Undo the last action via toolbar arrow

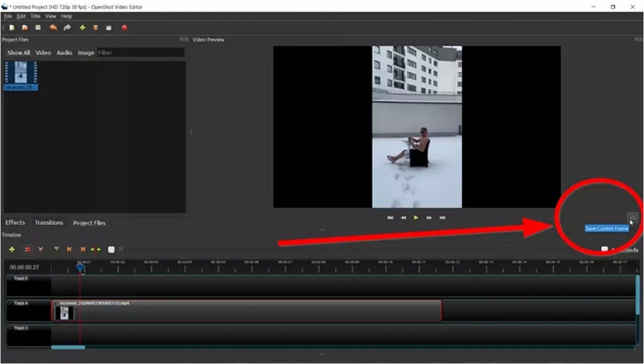click(53, 28)
